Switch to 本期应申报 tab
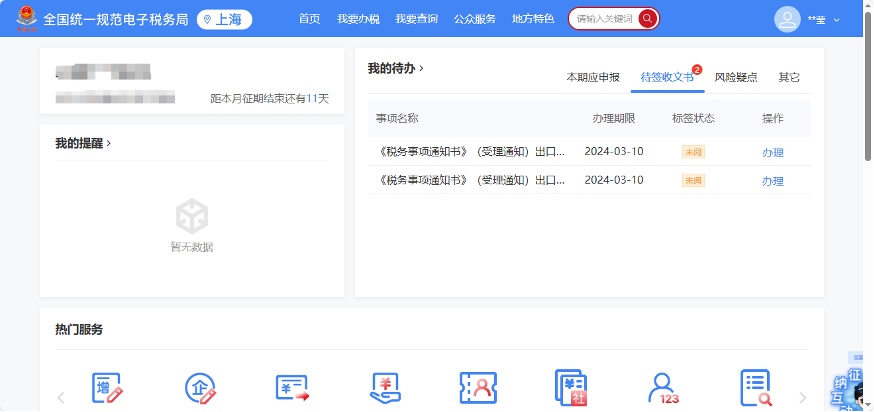The image size is (874, 412). tap(593, 77)
